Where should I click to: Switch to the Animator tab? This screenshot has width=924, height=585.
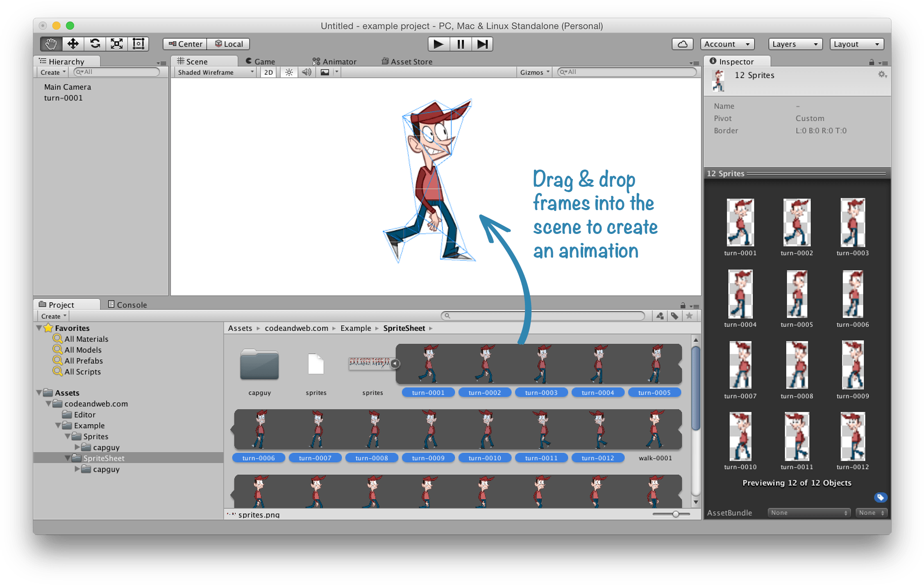pos(334,61)
